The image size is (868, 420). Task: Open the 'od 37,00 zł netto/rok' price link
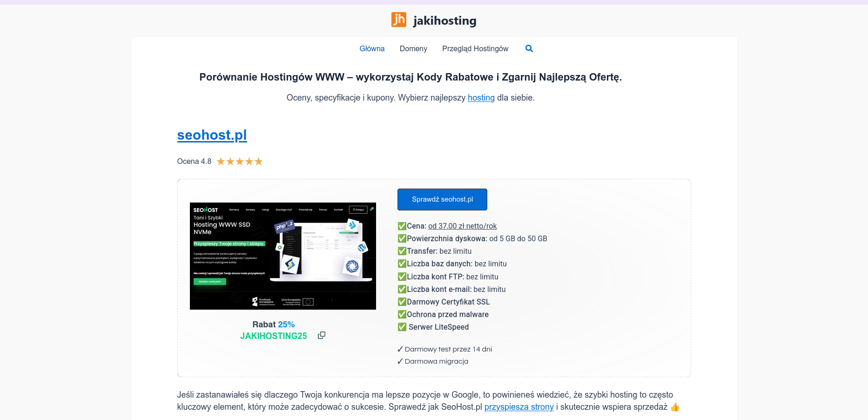(463, 226)
